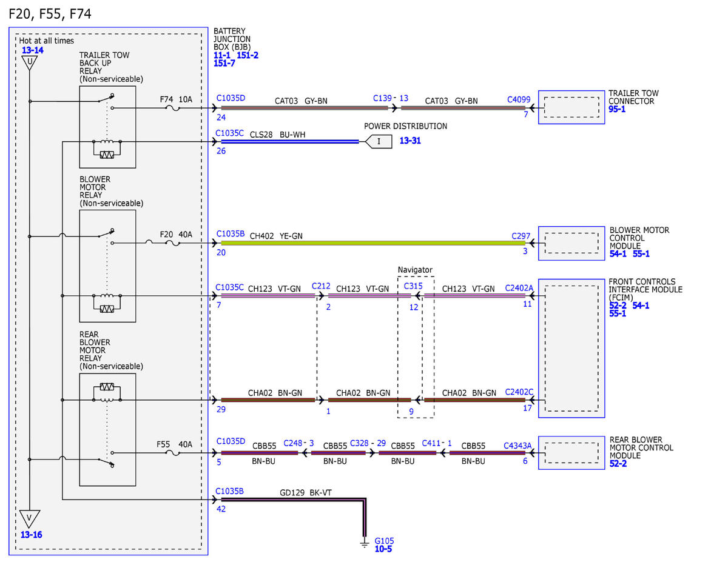The image size is (728, 562).
Task: Select the F55 40A fuse symbol
Action: 171,453
